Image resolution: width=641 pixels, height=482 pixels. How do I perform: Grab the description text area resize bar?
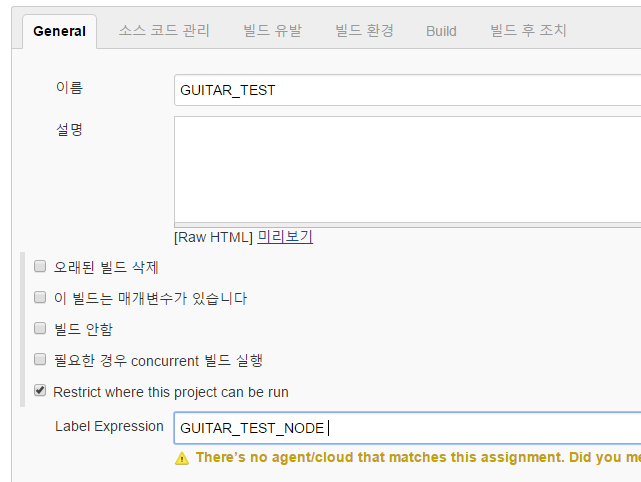tap(408, 225)
